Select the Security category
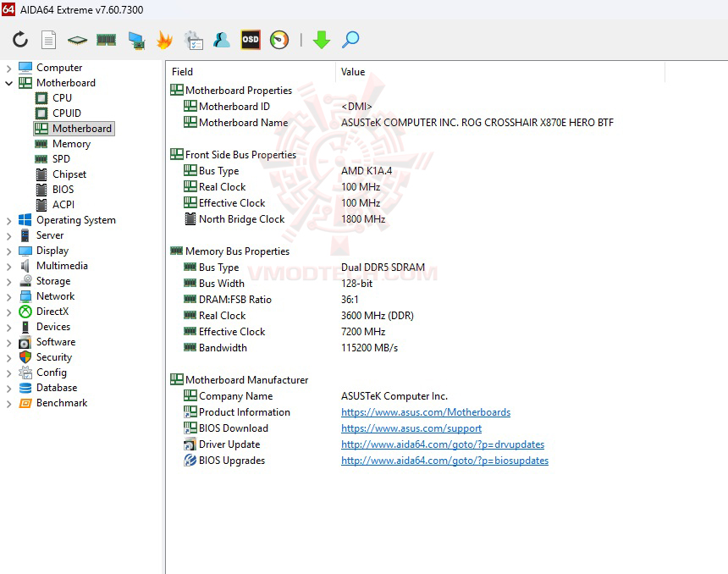 pos(54,357)
